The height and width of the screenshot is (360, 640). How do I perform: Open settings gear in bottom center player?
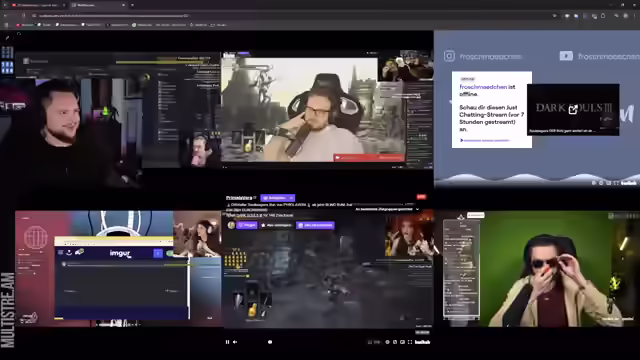pos(387,342)
